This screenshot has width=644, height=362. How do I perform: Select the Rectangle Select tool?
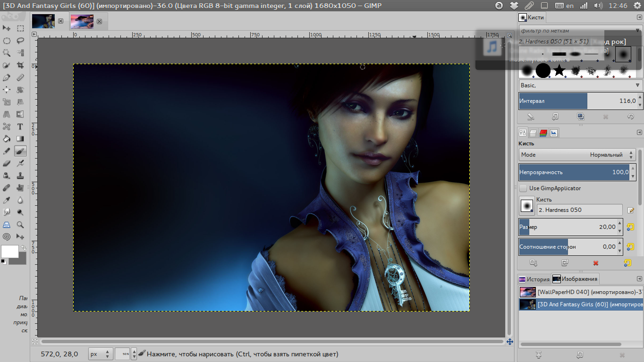pyautogui.click(x=20, y=28)
